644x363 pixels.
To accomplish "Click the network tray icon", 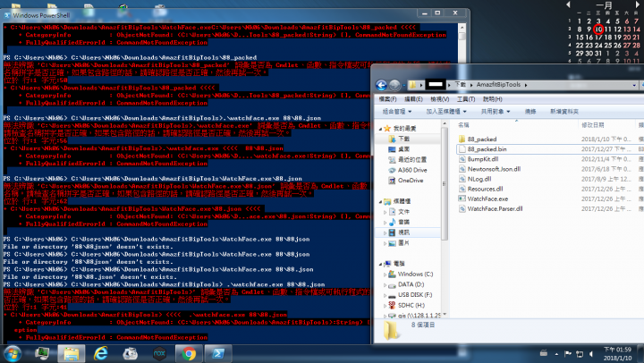I will [580, 354].
